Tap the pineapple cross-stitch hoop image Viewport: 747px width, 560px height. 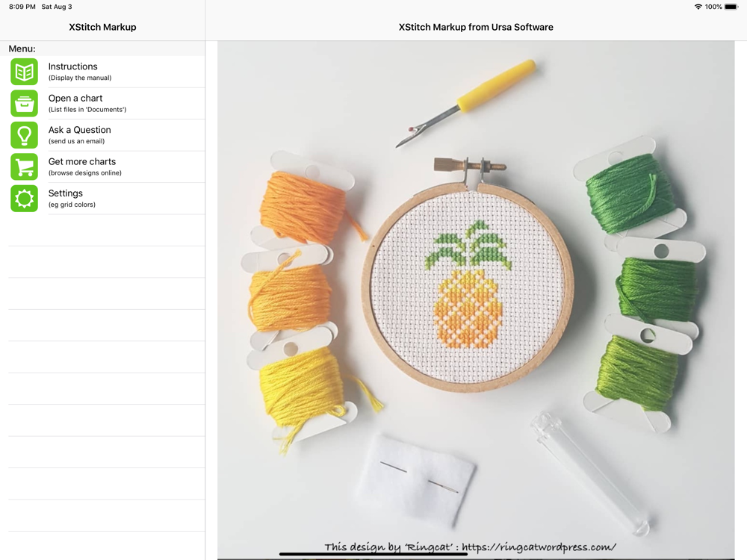pos(468,286)
